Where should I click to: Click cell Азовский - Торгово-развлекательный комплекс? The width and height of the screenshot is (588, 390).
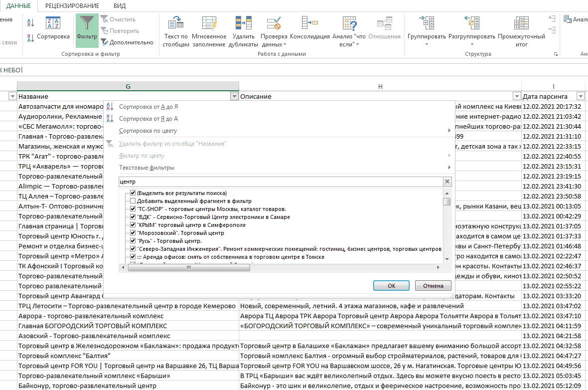click(128, 336)
